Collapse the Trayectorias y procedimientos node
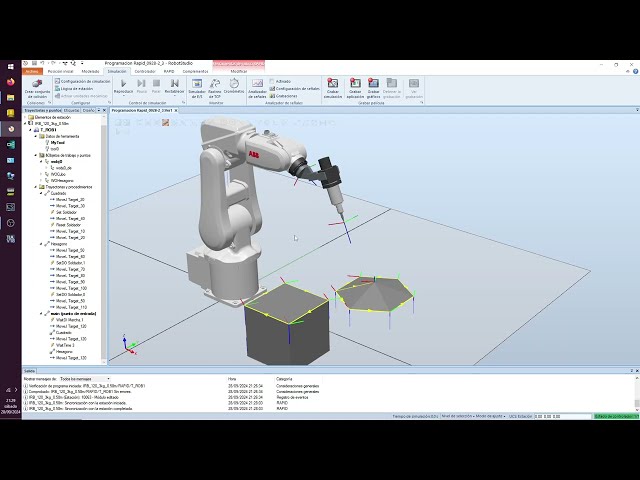Image resolution: width=640 pixels, height=480 pixels. (36, 187)
